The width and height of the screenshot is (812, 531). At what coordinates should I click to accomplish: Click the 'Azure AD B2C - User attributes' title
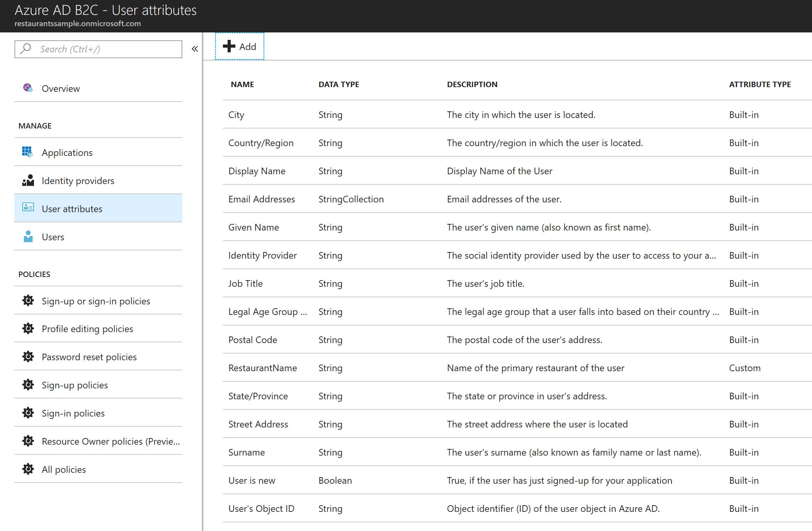click(105, 10)
